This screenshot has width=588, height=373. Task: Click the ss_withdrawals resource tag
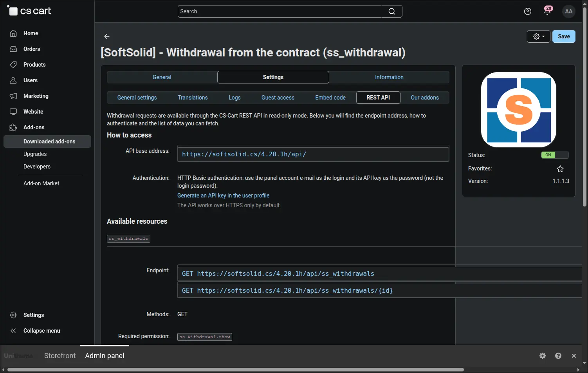point(128,239)
